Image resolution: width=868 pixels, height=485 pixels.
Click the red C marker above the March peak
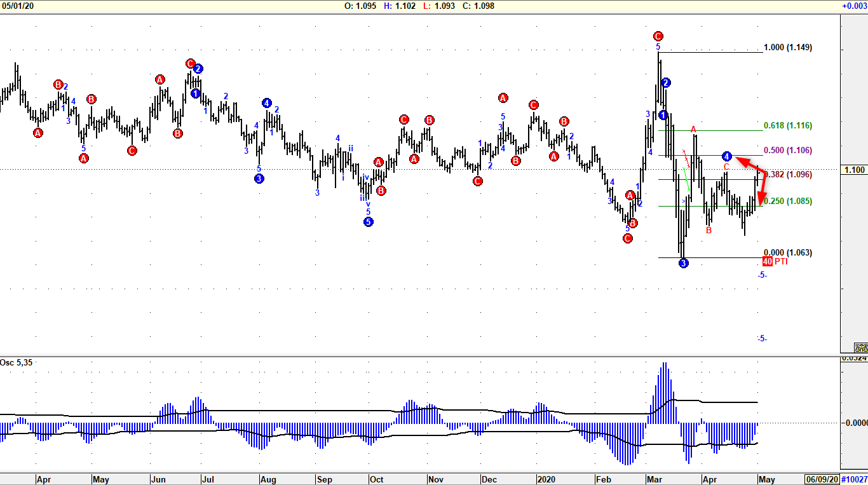(658, 36)
